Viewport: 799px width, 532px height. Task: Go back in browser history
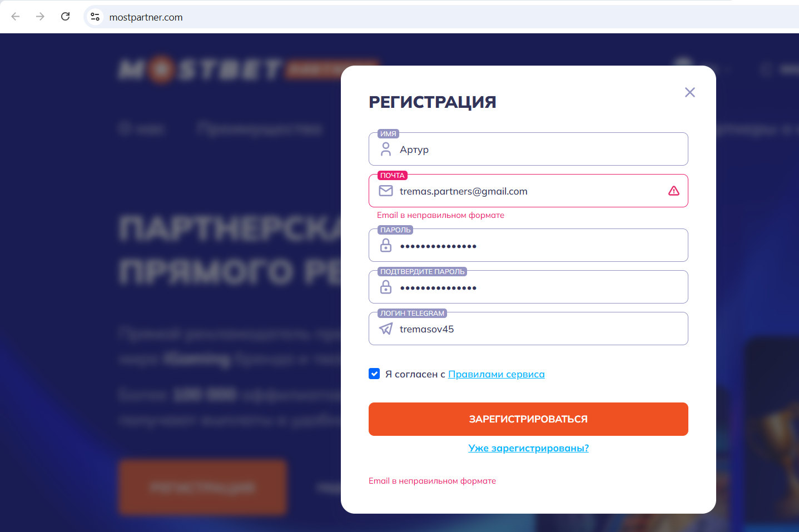[x=16, y=17]
